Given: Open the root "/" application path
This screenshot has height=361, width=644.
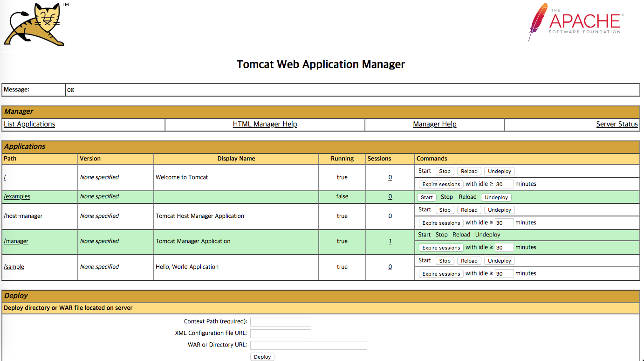Looking at the screenshot, I should click(x=5, y=177).
